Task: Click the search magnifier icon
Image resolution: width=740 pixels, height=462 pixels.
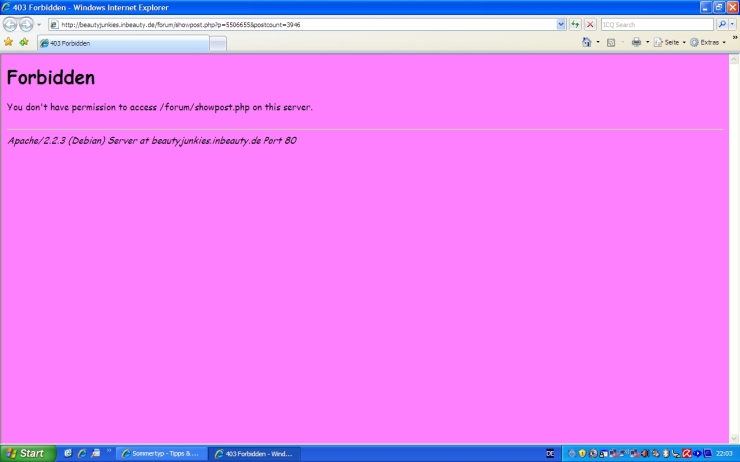Action: [721, 24]
